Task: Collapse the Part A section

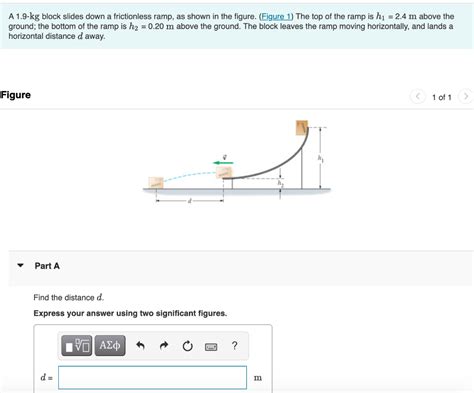Action: tap(21, 266)
